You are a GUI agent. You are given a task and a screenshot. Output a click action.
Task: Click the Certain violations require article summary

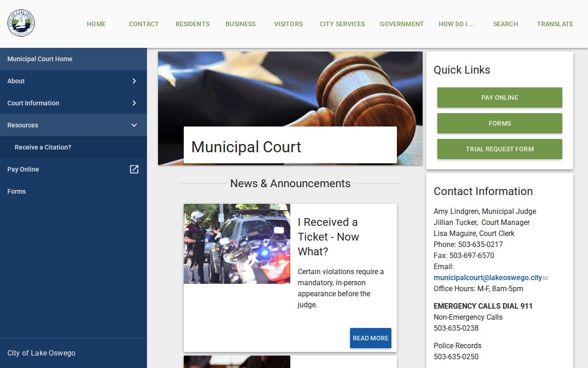click(x=341, y=288)
